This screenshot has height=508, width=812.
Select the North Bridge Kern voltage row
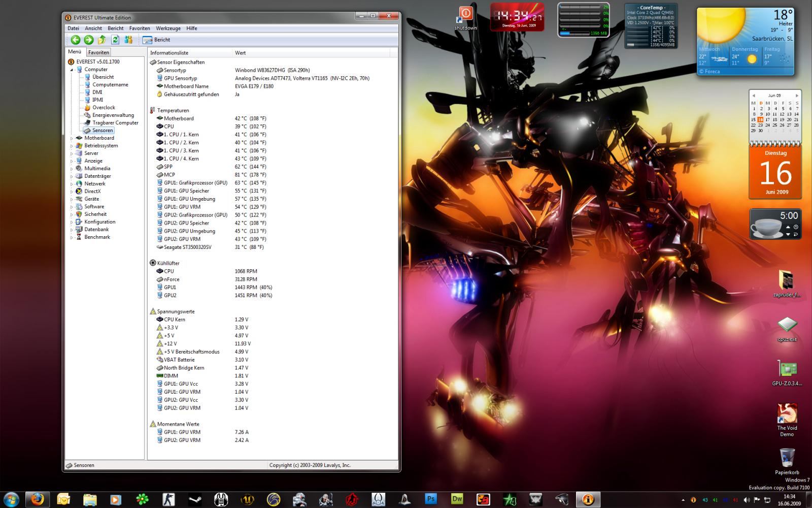click(272, 368)
